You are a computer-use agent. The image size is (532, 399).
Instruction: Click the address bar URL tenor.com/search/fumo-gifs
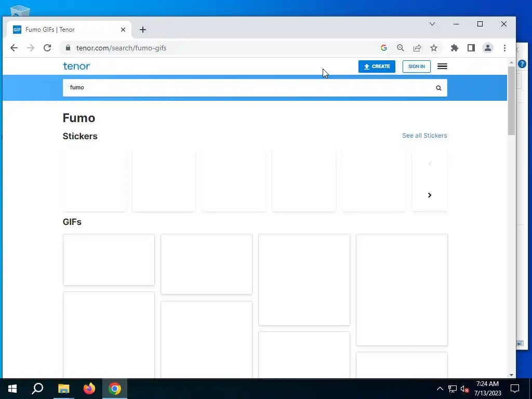[x=121, y=48]
